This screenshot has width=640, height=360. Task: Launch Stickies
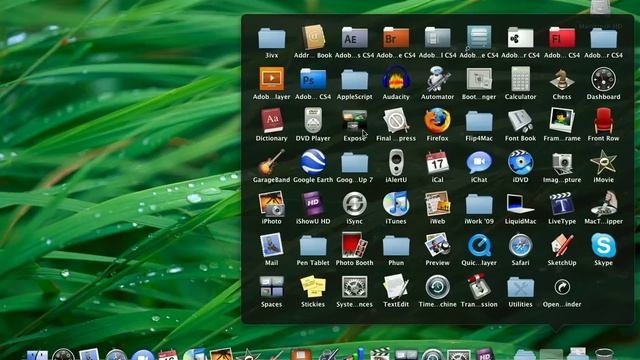pos(313,287)
